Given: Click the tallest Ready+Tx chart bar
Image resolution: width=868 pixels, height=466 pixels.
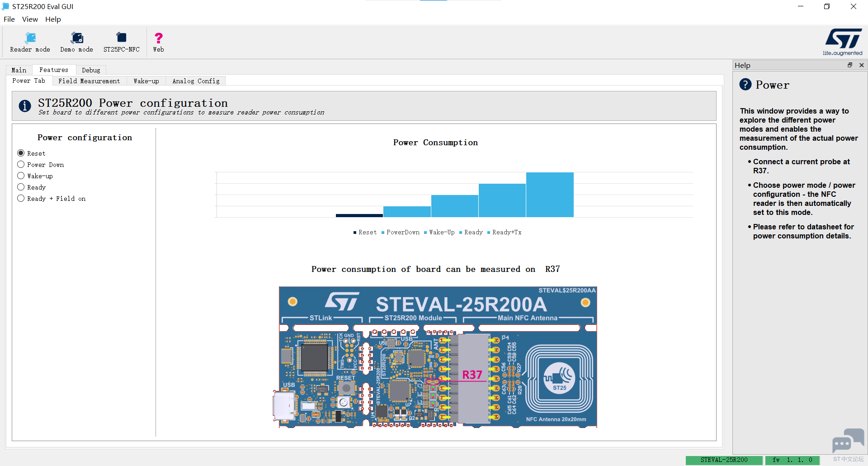Looking at the screenshot, I should [550, 195].
